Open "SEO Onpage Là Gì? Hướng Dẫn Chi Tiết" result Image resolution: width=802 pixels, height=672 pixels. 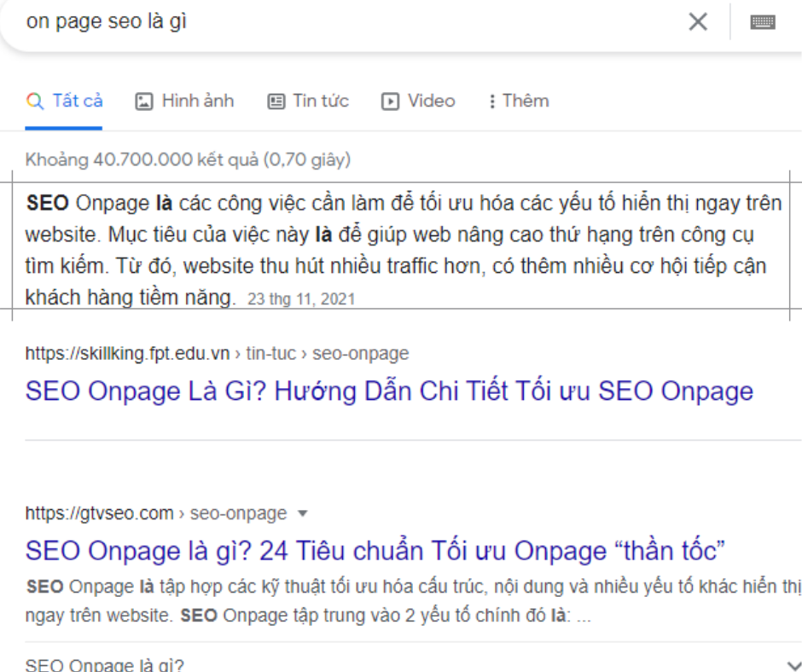coord(389,391)
